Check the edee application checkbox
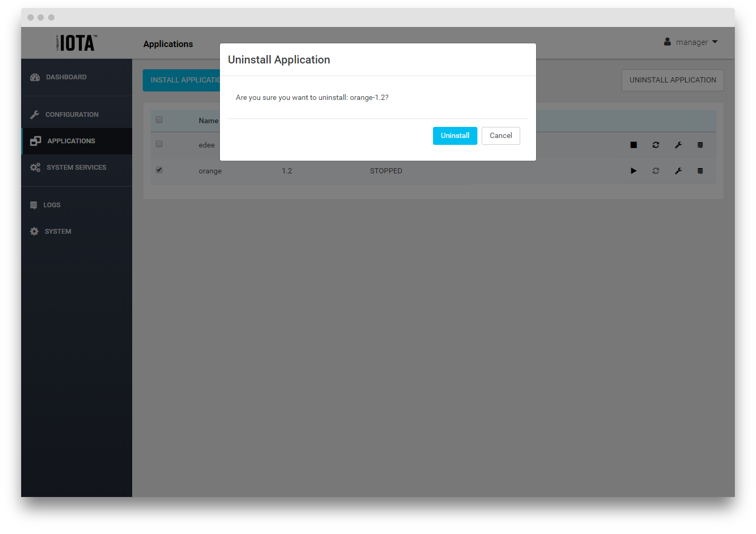This screenshot has width=756, height=534. [x=159, y=144]
